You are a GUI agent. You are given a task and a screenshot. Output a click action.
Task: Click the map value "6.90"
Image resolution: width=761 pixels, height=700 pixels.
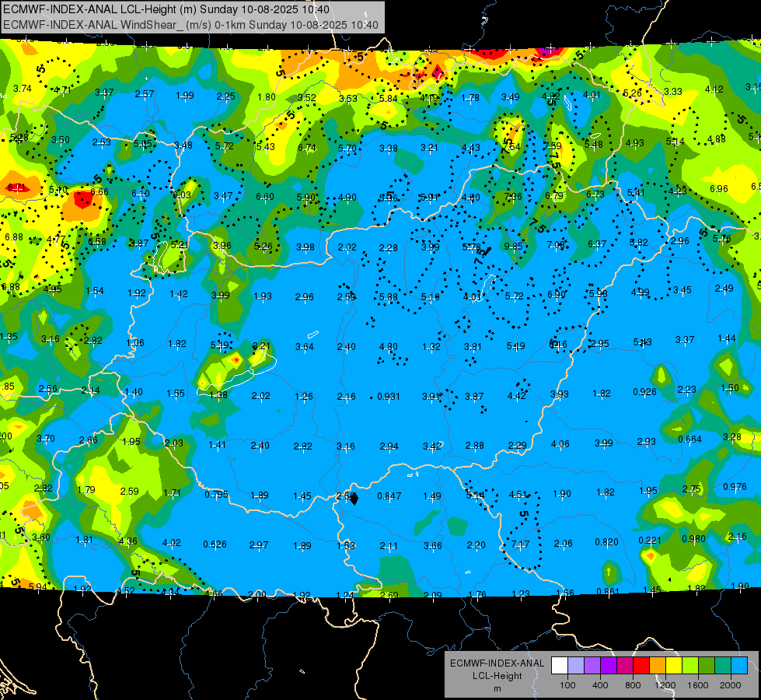click(557, 294)
